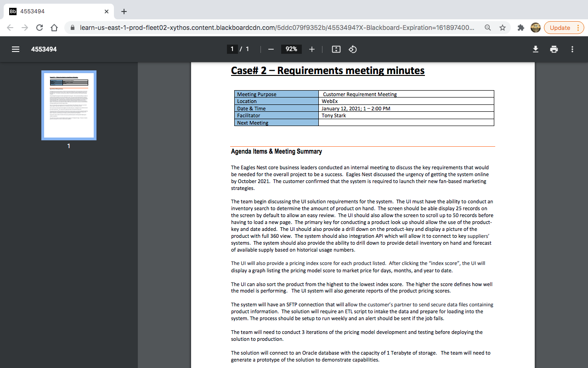Open a new browser tab
Image resolution: width=588 pixels, height=368 pixels.
tap(123, 11)
